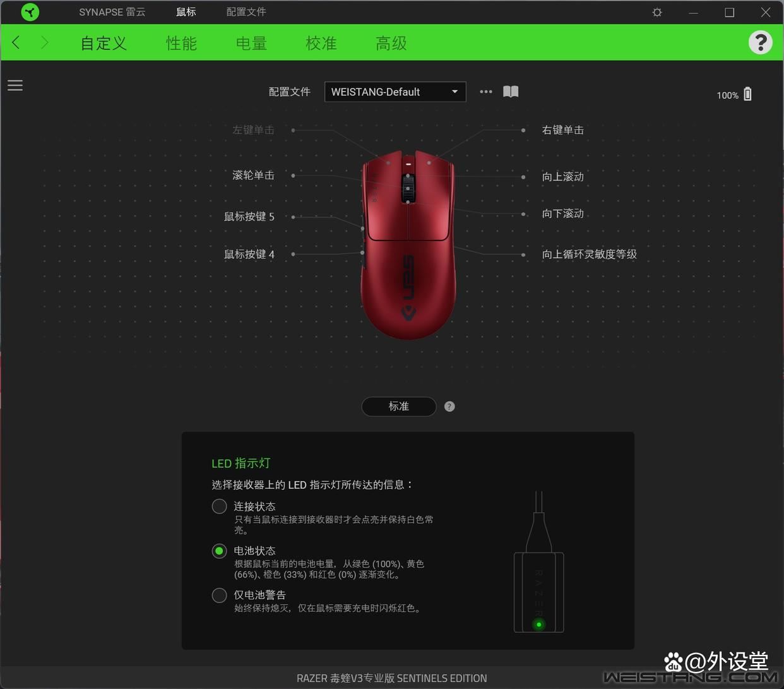Click the green LED status dot on receiver
This screenshot has width=784, height=689.
point(538,624)
